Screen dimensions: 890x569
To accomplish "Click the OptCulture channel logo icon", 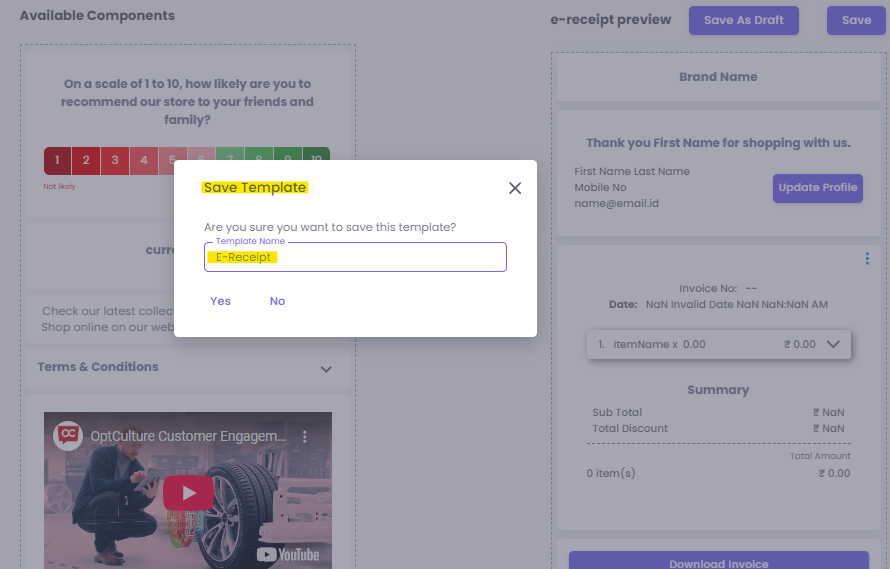I will coord(69,435).
